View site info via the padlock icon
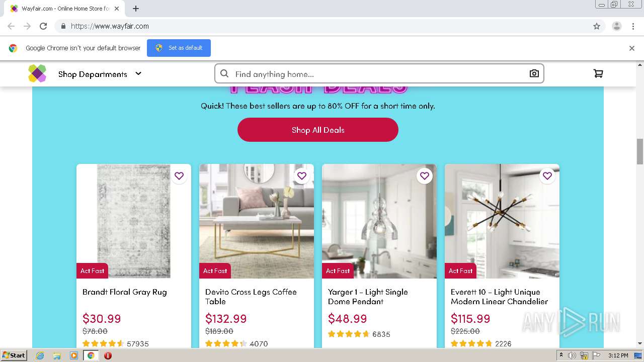644x362 pixels. (63, 26)
